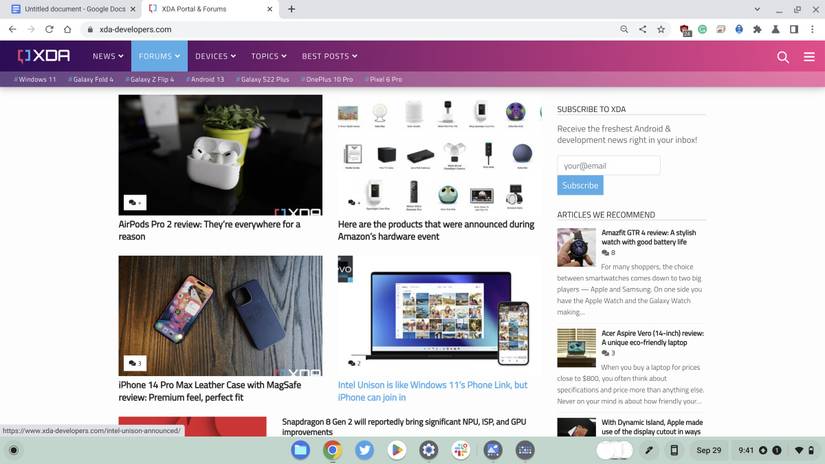The height and width of the screenshot is (464, 825).
Task: Open the Windows 11 tag
Action: tap(35, 79)
